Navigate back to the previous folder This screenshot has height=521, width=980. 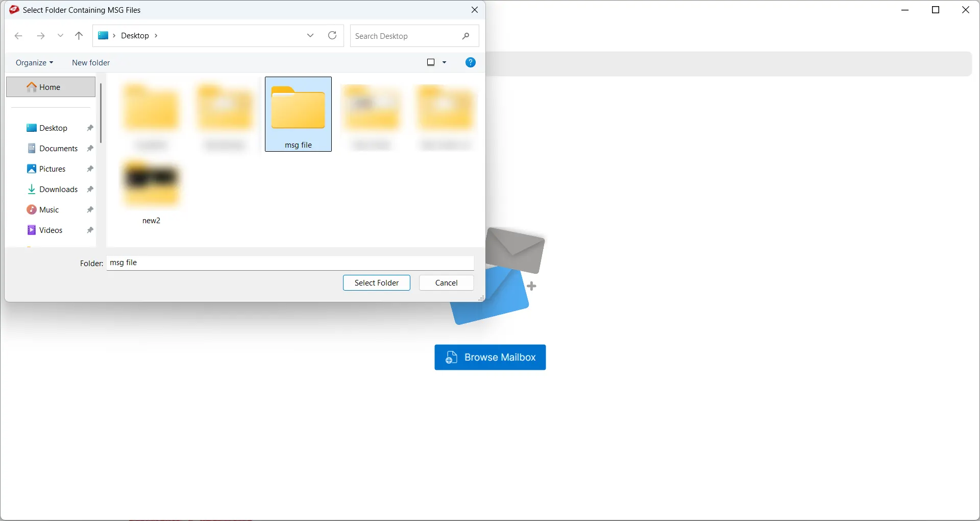tap(19, 36)
